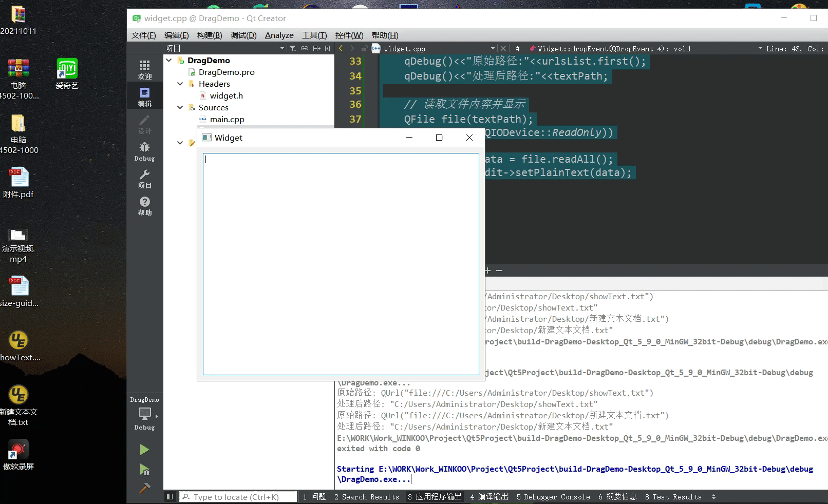Toggle the editor lock icon next to widget.cpp

click(365, 48)
